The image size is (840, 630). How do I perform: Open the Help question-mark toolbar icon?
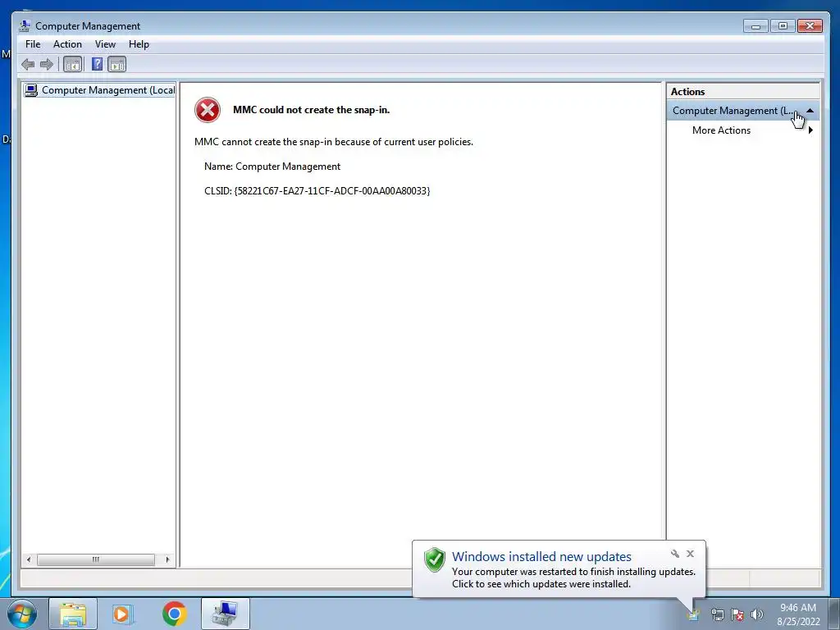pos(97,64)
